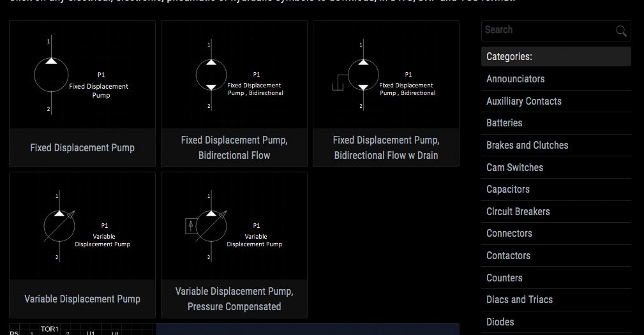Screen dimensions: 644x335
Task: Go to the Batteries category
Action: tap(504, 123)
